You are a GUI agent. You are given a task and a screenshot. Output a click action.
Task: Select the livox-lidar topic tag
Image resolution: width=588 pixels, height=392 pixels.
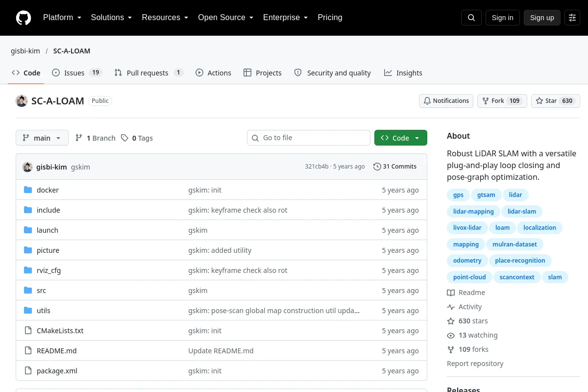click(467, 228)
